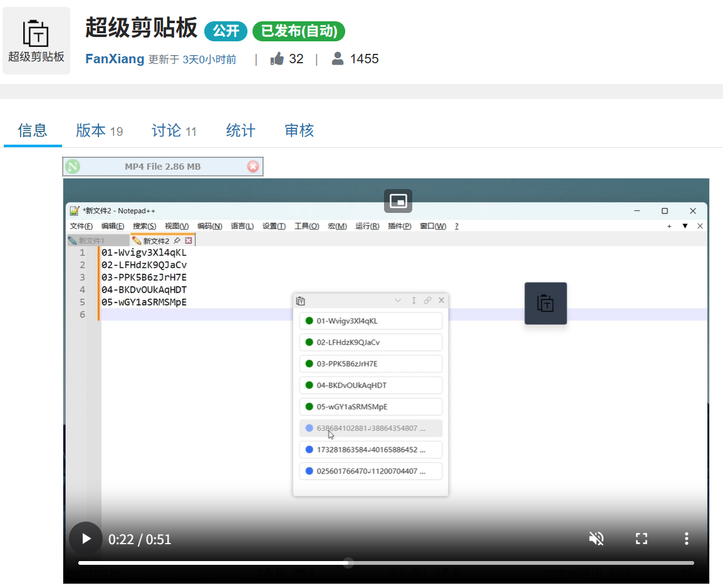
Task: Close the MP4 File attachment bar
Action: [252, 167]
